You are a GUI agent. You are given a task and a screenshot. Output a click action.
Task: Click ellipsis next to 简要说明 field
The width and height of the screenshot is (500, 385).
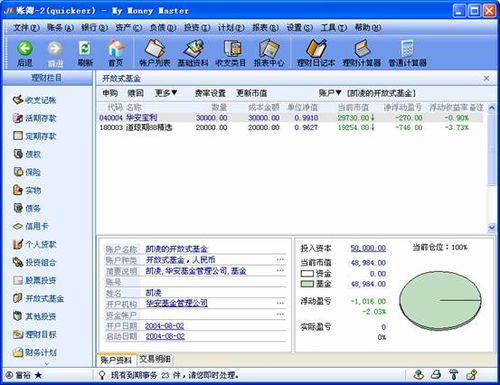click(x=280, y=271)
